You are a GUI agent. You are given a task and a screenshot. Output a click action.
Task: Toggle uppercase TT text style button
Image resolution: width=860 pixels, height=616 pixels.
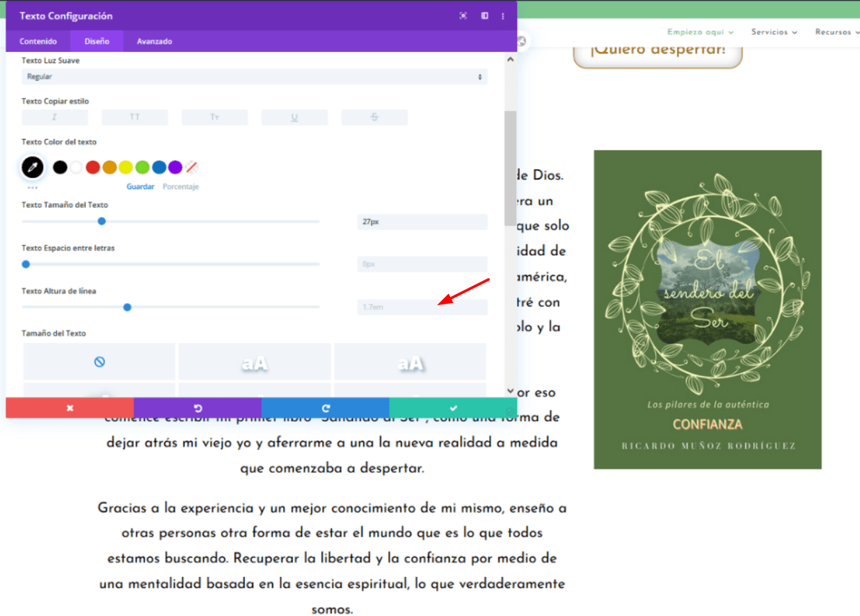coord(135,117)
